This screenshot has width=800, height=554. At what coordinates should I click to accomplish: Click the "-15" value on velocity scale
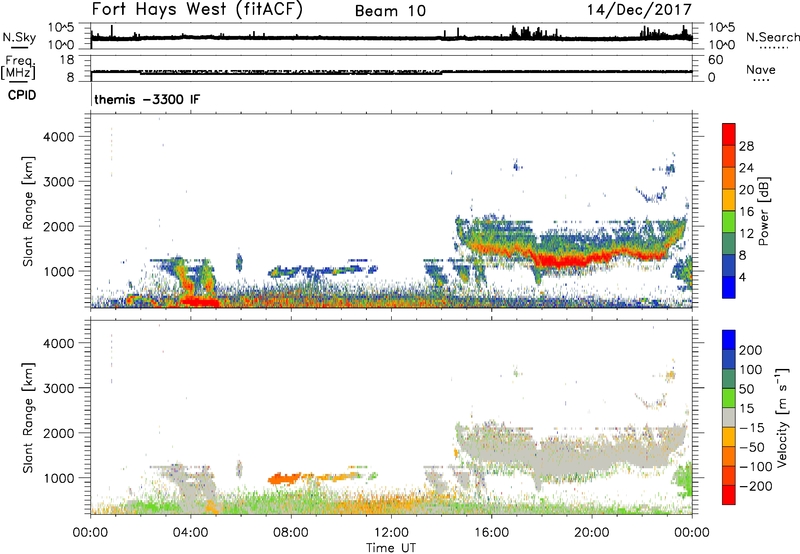click(754, 428)
